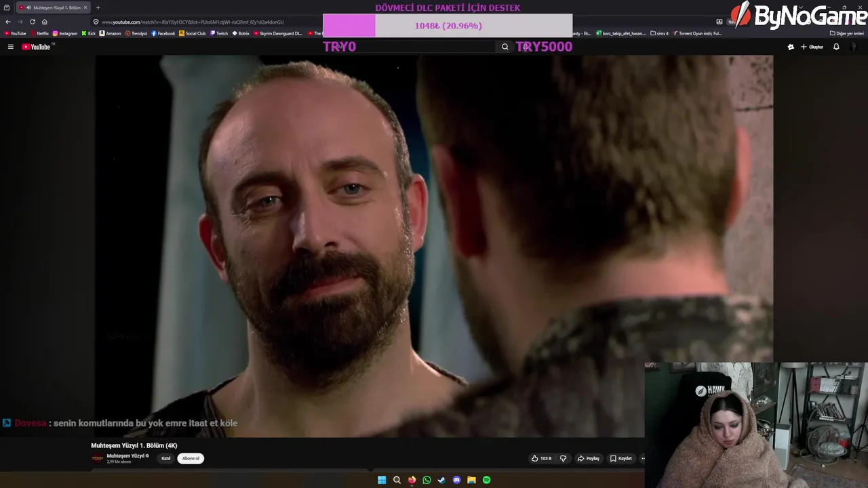This screenshot has width=868, height=488.
Task: Click the YouTube search magnifier button
Action: tap(505, 47)
